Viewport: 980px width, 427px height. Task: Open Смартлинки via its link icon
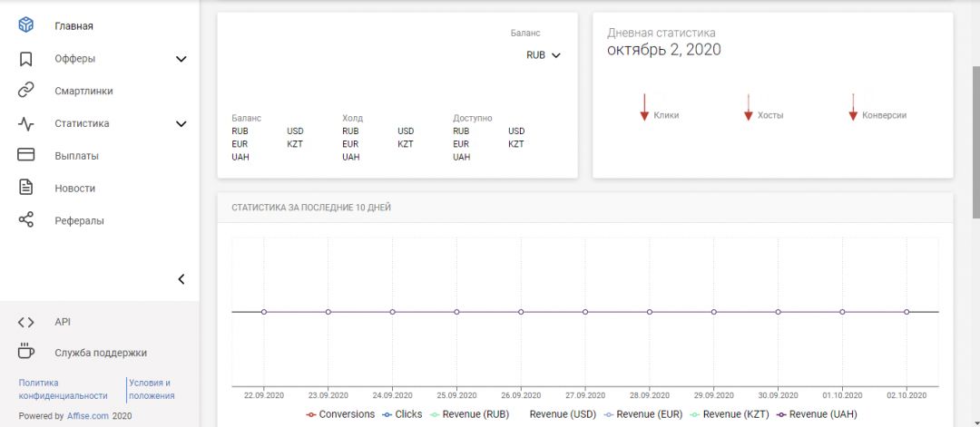point(26,91)
